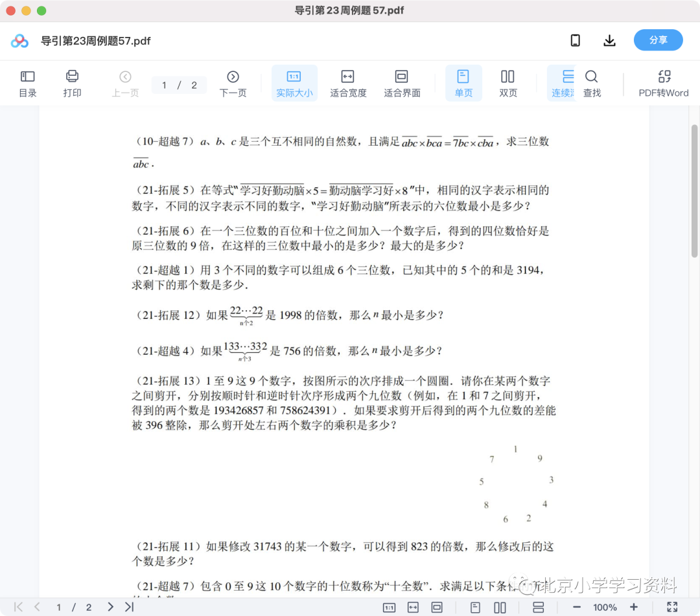Zoom in with the plus button
Viewport: 700px width, 616px height.
click(633, 607)
